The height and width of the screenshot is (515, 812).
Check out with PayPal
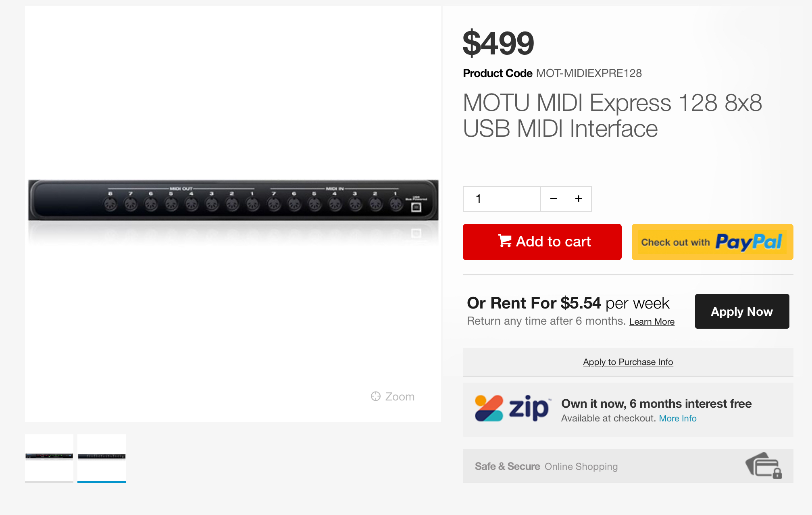(x=712, y=242)
